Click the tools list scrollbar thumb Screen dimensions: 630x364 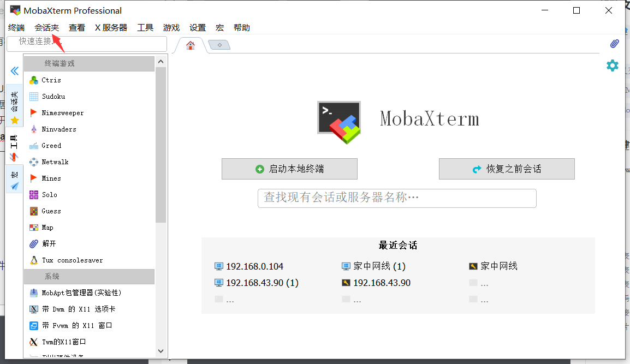pos(161,145)
